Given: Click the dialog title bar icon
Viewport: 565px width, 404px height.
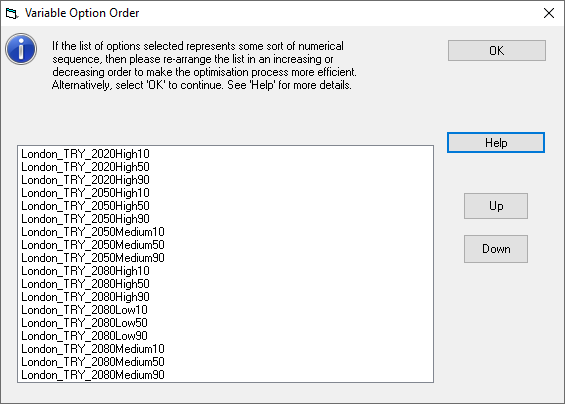Looking at the screenshot, I should [12, 14].
